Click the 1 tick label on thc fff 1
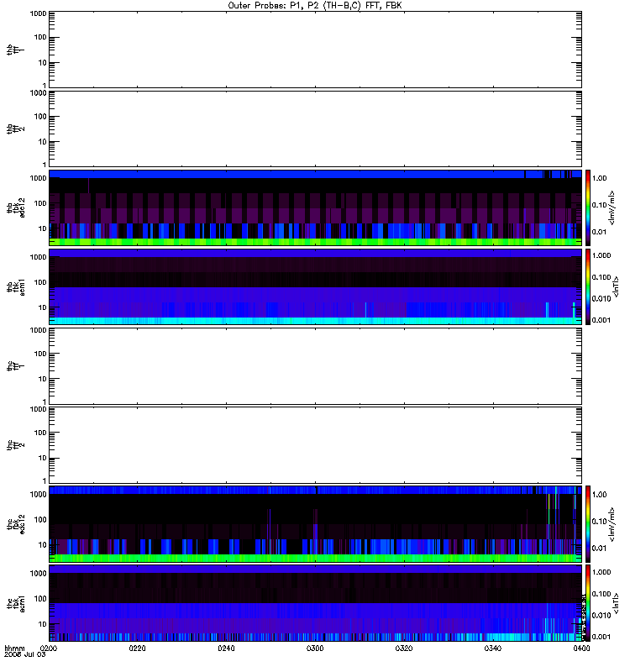This screenshot has height=672, width=630. 45,402
